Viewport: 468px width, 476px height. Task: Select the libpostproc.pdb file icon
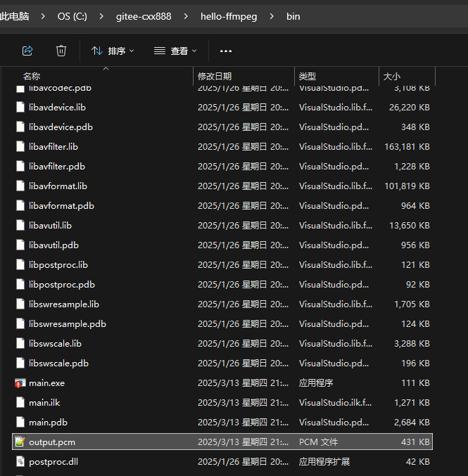20,285
